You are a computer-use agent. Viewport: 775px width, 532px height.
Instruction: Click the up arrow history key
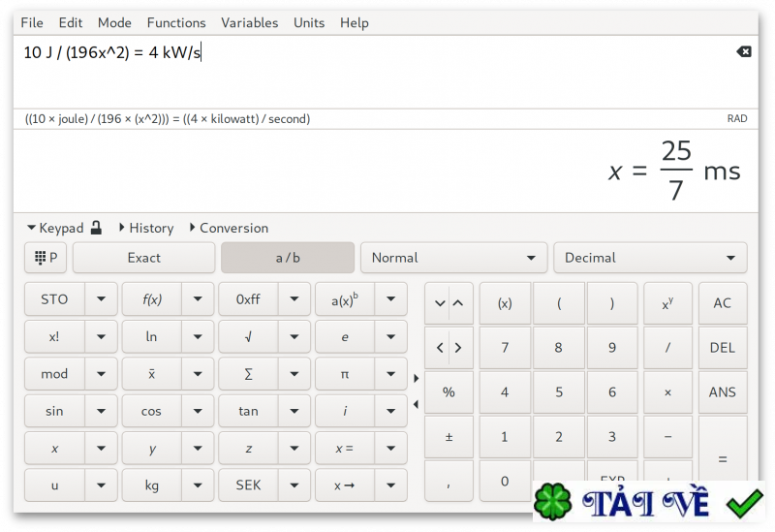coord(458,303)
